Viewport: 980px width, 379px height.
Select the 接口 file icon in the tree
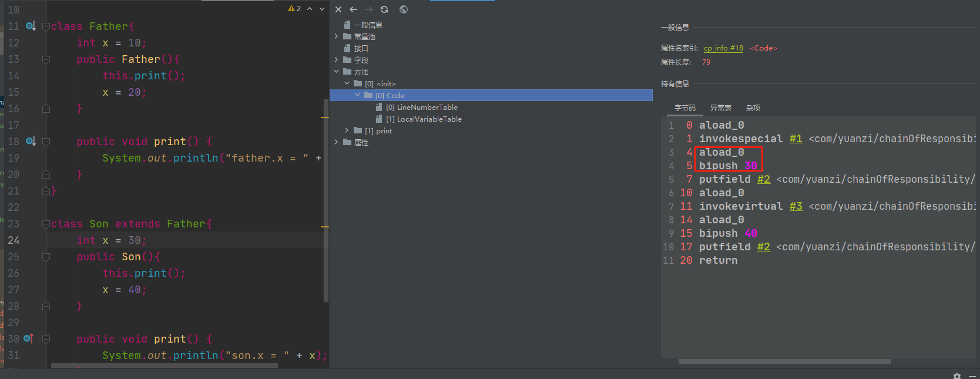tap(347, 48)
